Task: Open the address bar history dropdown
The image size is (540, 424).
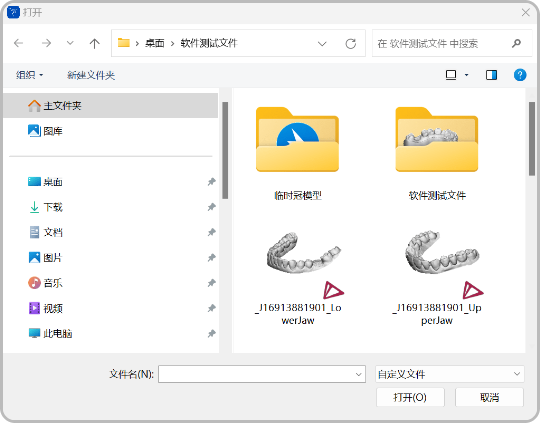Action: click(322, 44)
